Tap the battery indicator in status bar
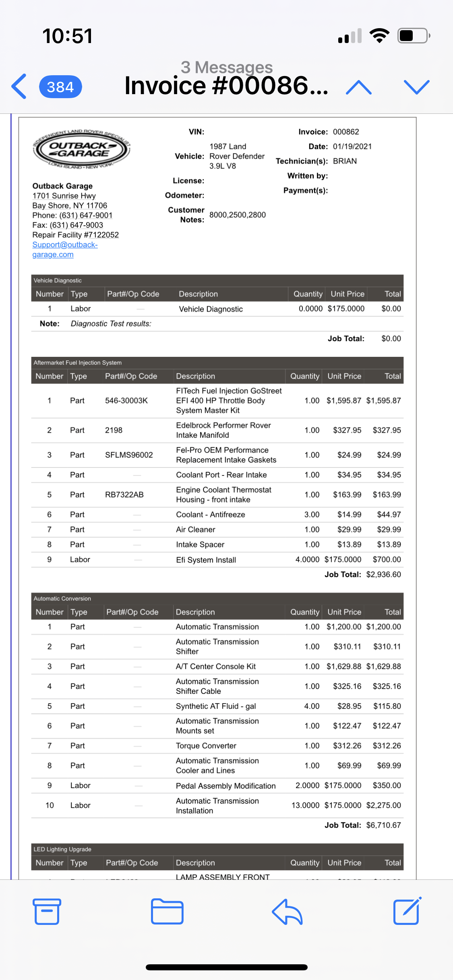453x980 pixels. click(x=413, y=36)
